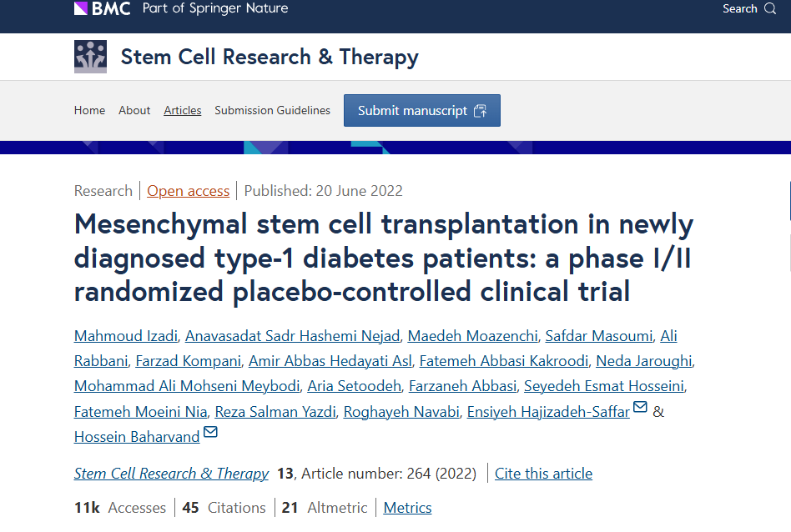Click the Stem Cell Research & Therapy title

270,57
